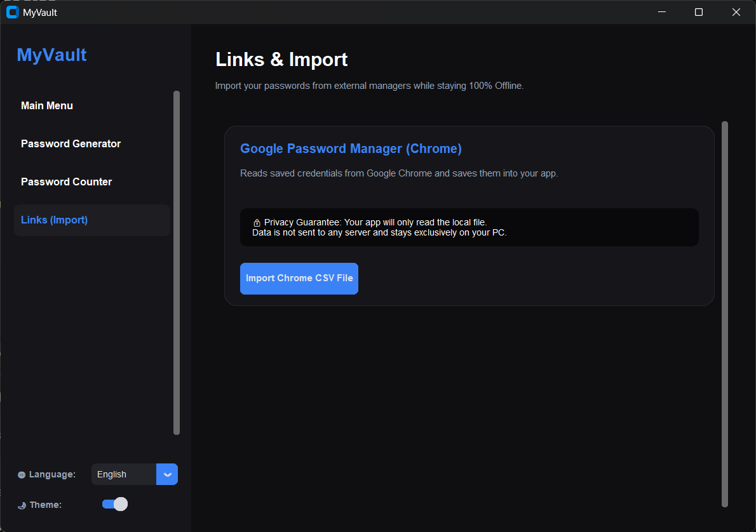The image size is (756, 532).
Task: Click Import Chrome CSV File button
Action: point(299,279)
